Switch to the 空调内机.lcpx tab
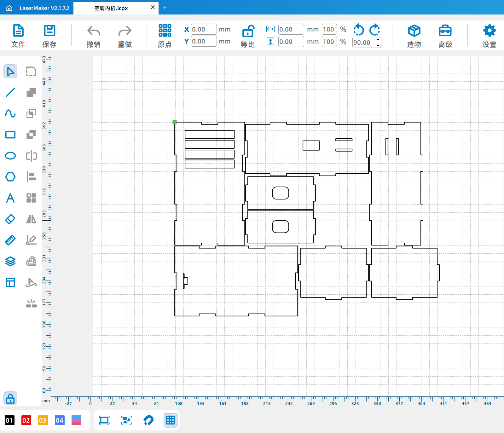The image size is (504, 433). pos(111,8)
